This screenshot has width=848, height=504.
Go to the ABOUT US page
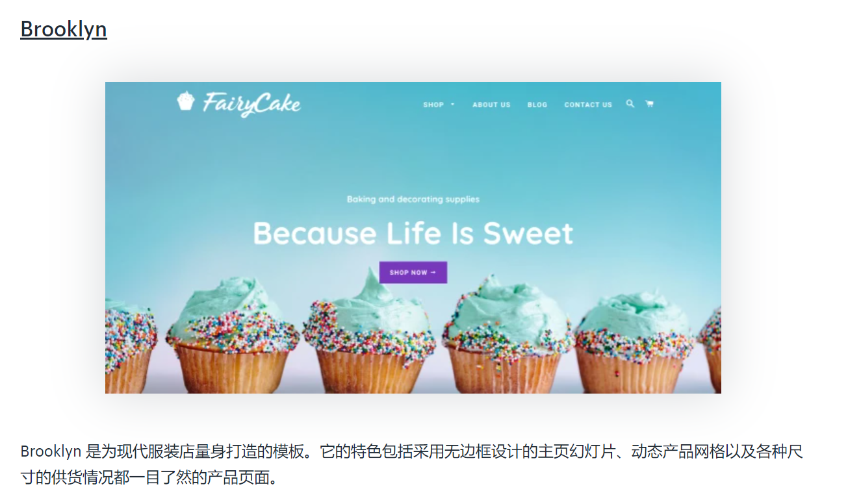pos(491,105)
